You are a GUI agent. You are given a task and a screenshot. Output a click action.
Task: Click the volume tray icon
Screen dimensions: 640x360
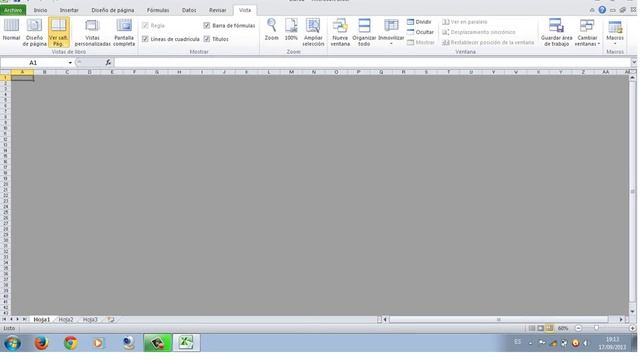[586, 343]
